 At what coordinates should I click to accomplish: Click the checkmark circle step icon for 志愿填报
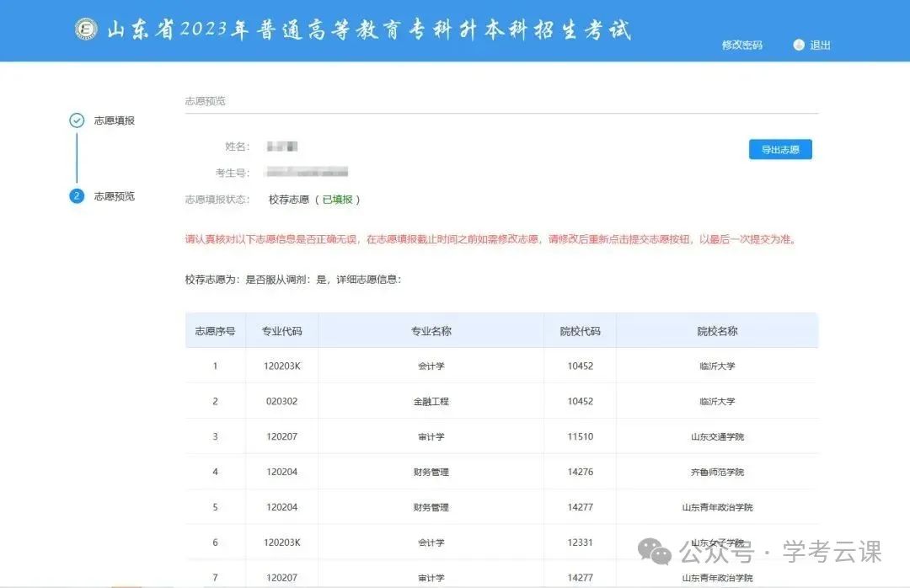click(x=77, y=120)
